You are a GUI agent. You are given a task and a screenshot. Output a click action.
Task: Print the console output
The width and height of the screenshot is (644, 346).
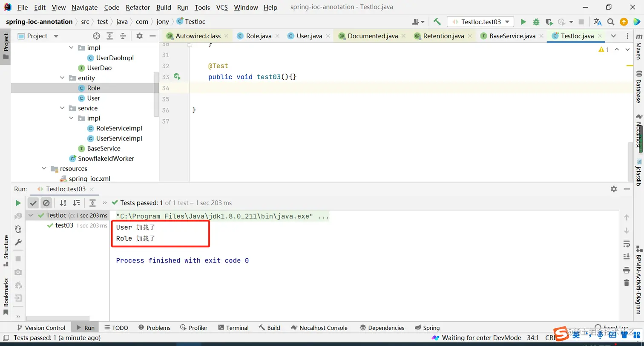tap(626, 270)
